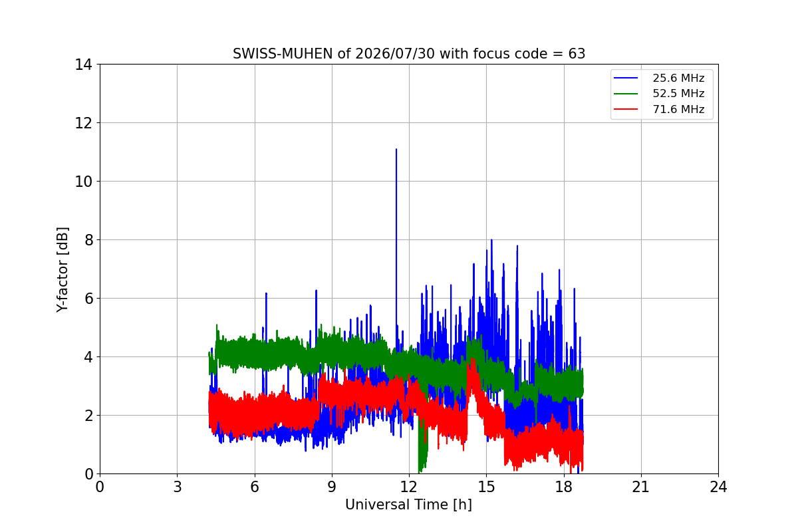Viewport: 798px width, 532px height.
Task: Select the 25.6 MHz legend label
Action: pyautogui.click(x=678, y=78)
